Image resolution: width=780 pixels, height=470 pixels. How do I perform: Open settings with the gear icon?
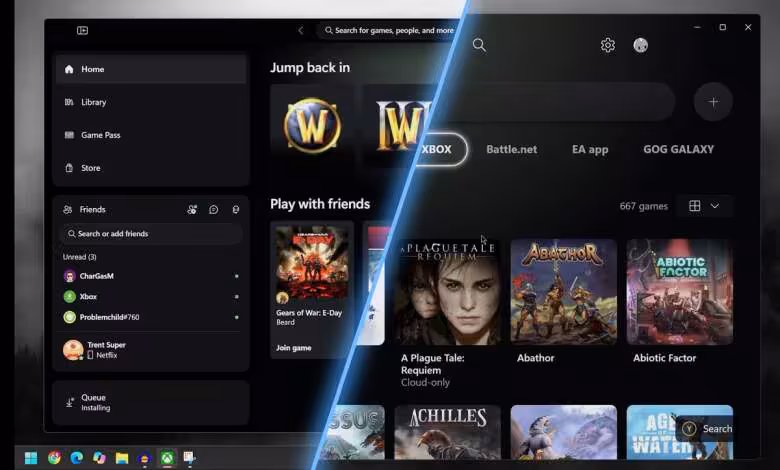tap(607, 45)
